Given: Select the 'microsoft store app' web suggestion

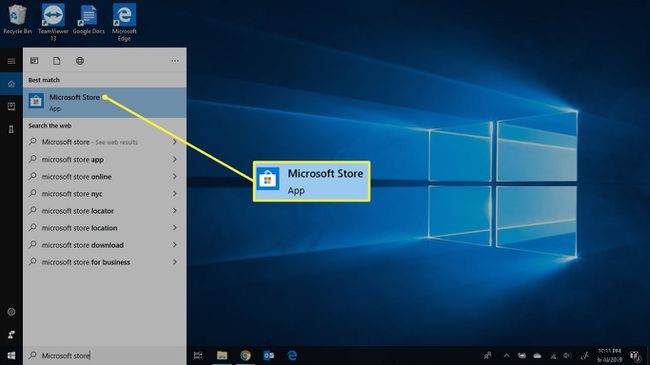Looking at the screenshot, I should pyautogui.click(x=104, y=159).
